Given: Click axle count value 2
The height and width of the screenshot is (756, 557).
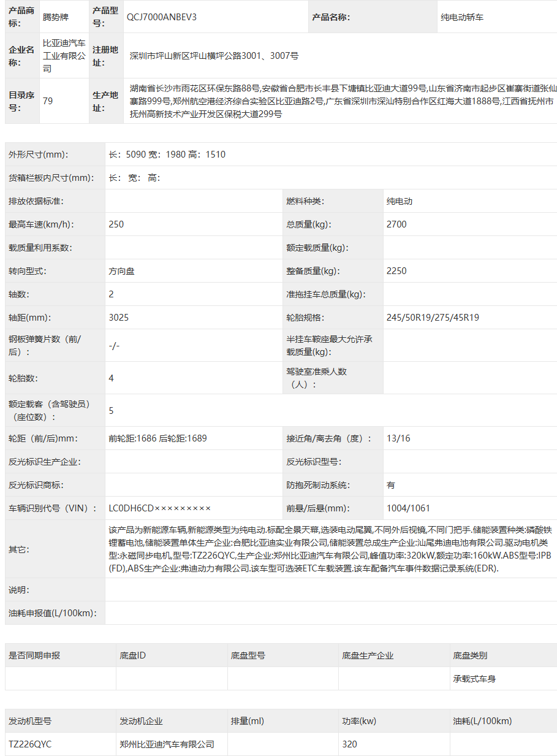Looking at the screenshot, I should tap(111, 294).
